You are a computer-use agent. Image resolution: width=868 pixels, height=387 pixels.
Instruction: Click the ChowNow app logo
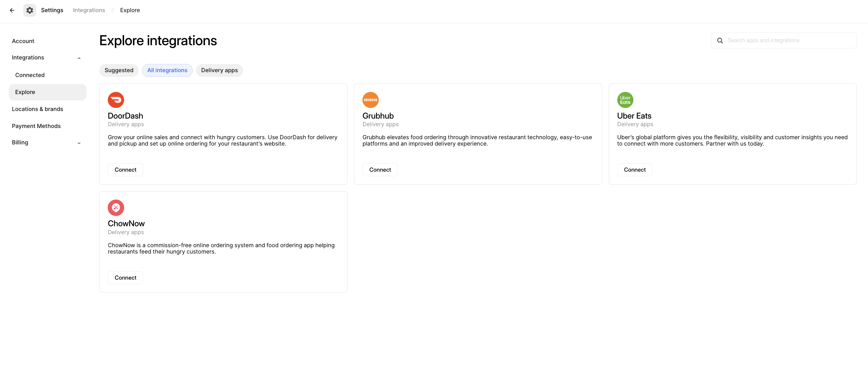point(116,207)
